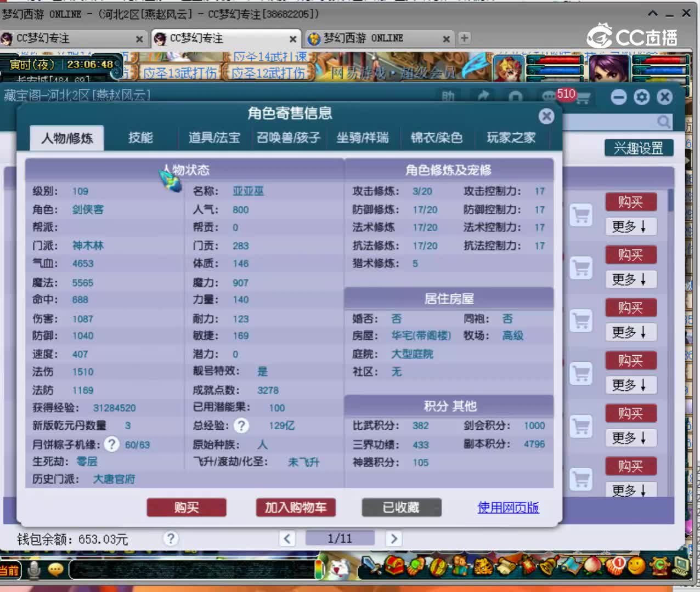Click the green gear system icon in bottom toolbar
Viewport: 700px width, 592px height.
pyautogui.click(x=659, y=565)
